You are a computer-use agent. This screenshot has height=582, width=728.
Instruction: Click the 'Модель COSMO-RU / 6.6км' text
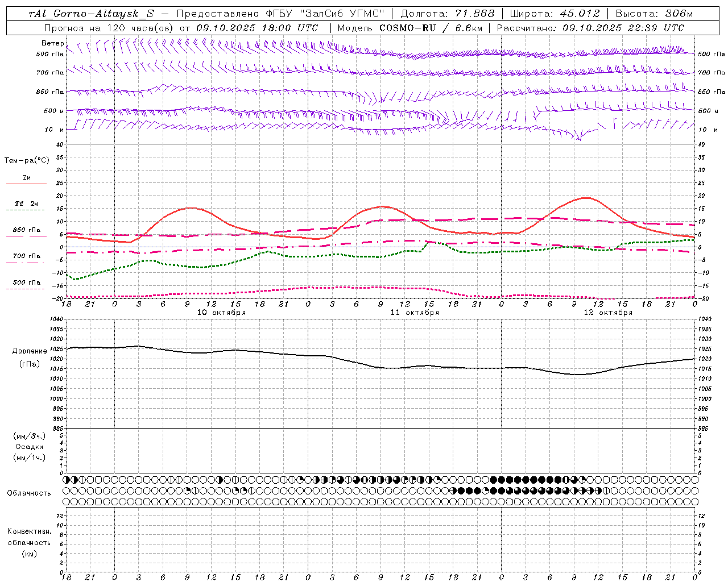(410, 28)
